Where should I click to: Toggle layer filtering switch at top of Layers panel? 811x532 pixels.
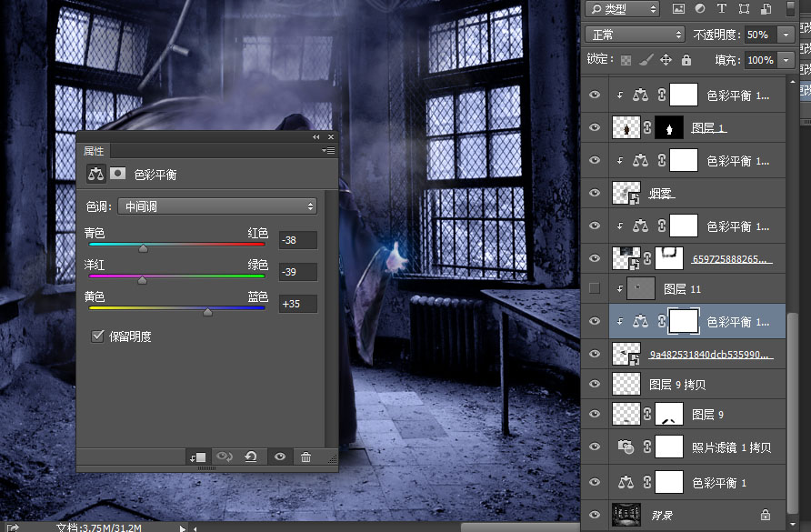pos(790,9)
